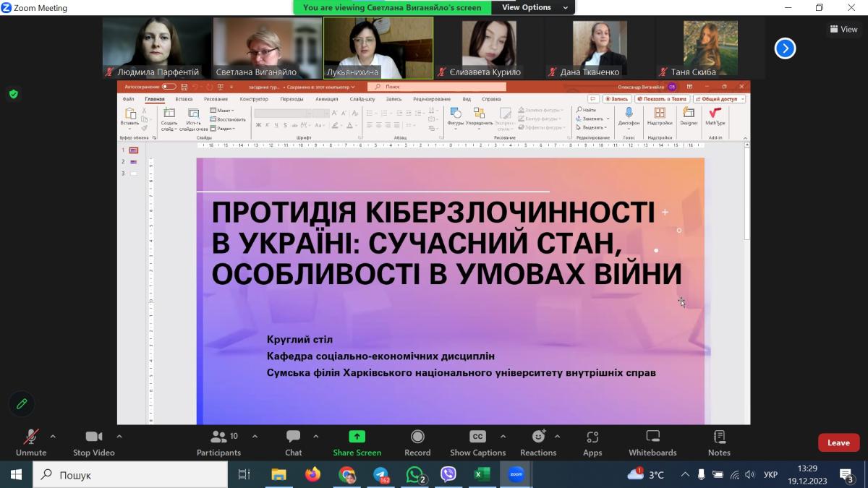Open the Participants panel
The image size is (868, 488).
pyautogui.click(x=218, y=442)
